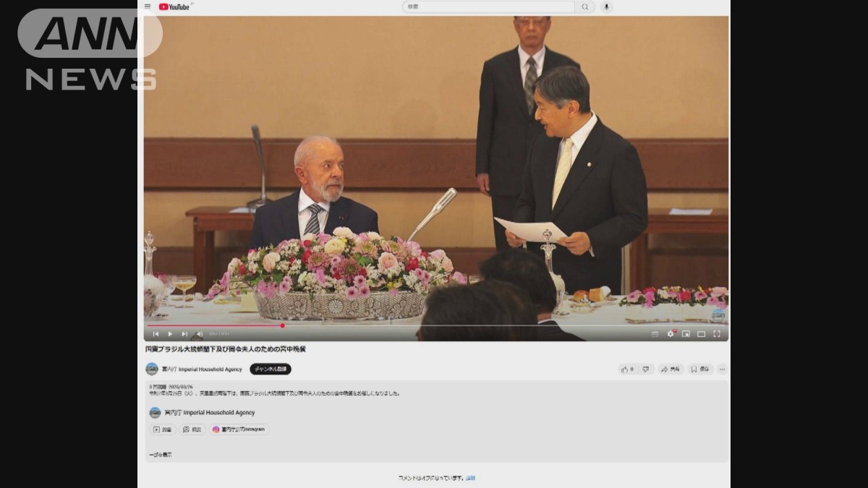The height and width of the screenshot is (488, 868).
Task: Switch to miniplayer mode
Action: (686, 334)
